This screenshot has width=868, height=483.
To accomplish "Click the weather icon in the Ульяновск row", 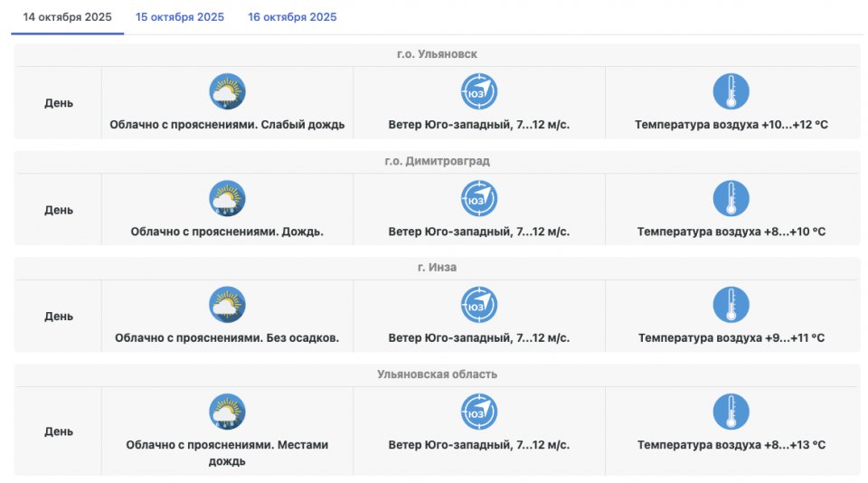I will [227, 91].
